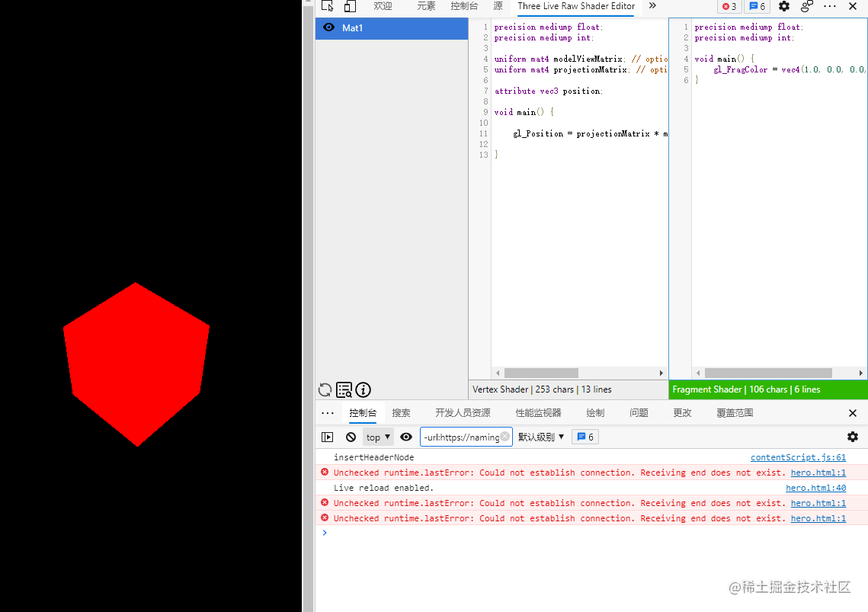Click the first error icon in console
Image resolution: width=868 pixels, height=612 pixels.
(x=325, y=472)
